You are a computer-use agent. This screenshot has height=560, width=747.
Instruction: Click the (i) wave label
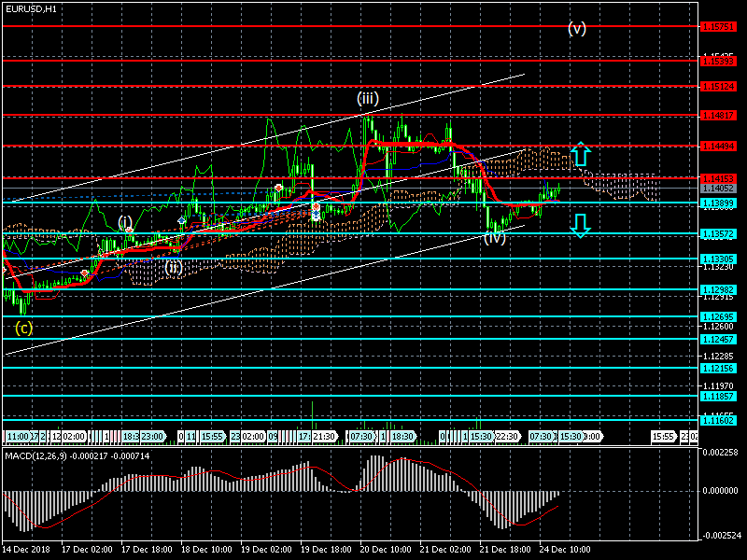point(125,221)
